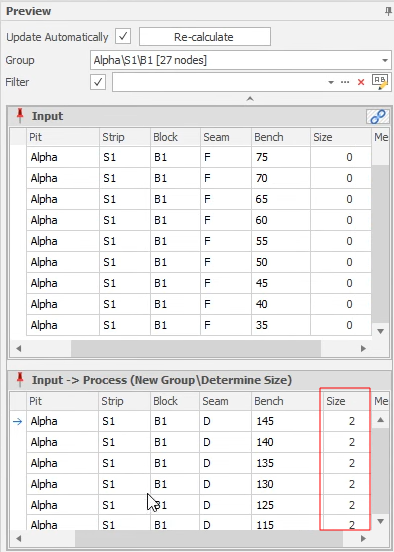
Task: Select Bench cell 75 in Input table
Action: click(x=281, y=157)
